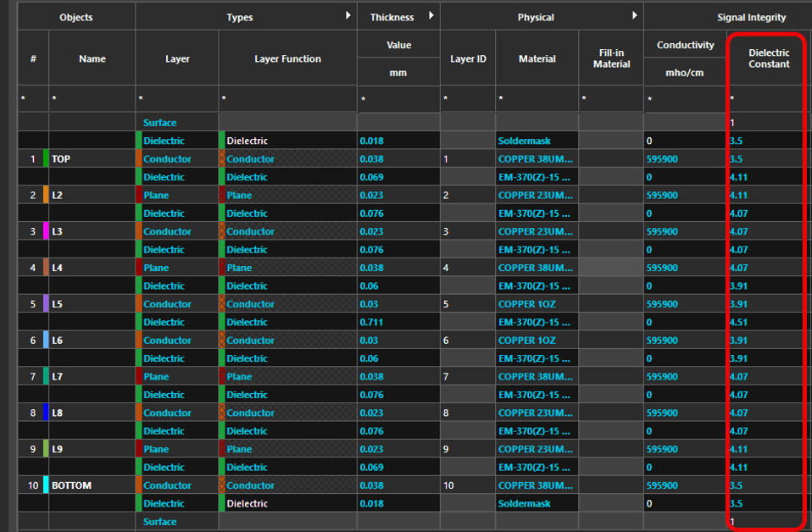Click TOP layer's COPPER 38UM material
The image size is (812, 532).
pos(537,158)
